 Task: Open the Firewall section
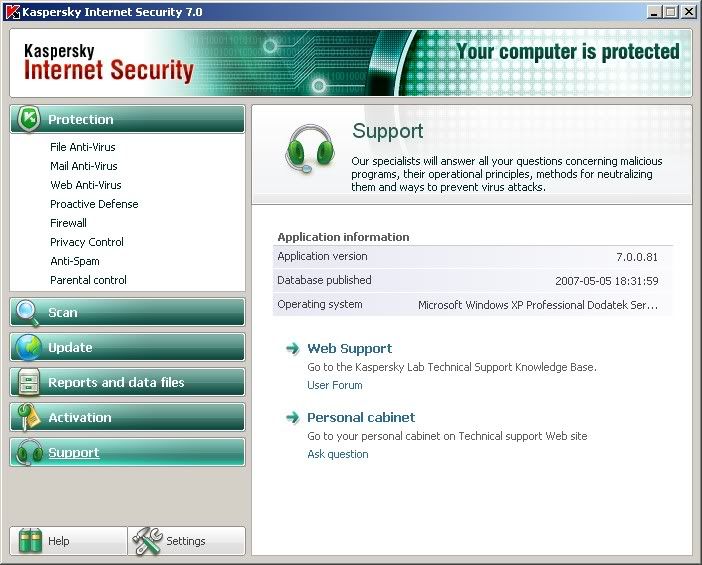(68, 223)
